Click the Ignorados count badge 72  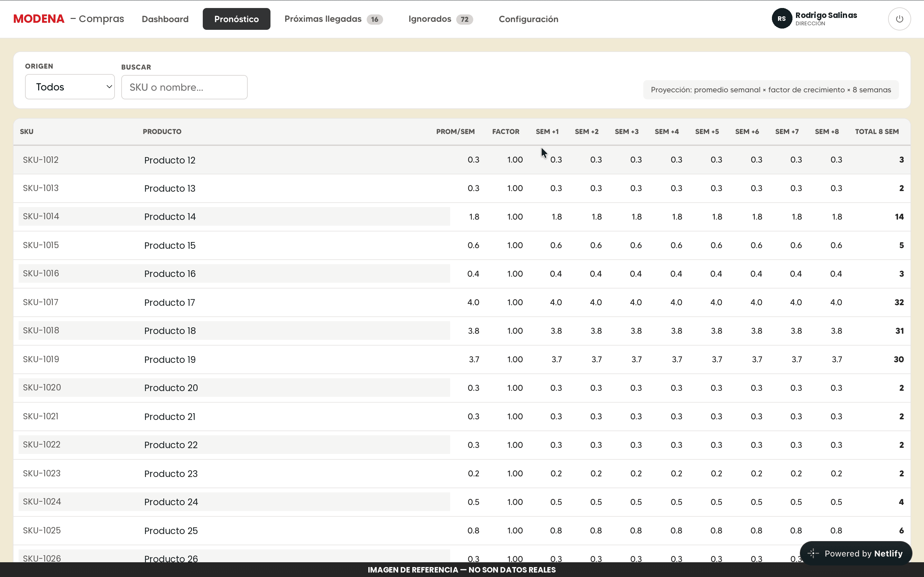464,20
